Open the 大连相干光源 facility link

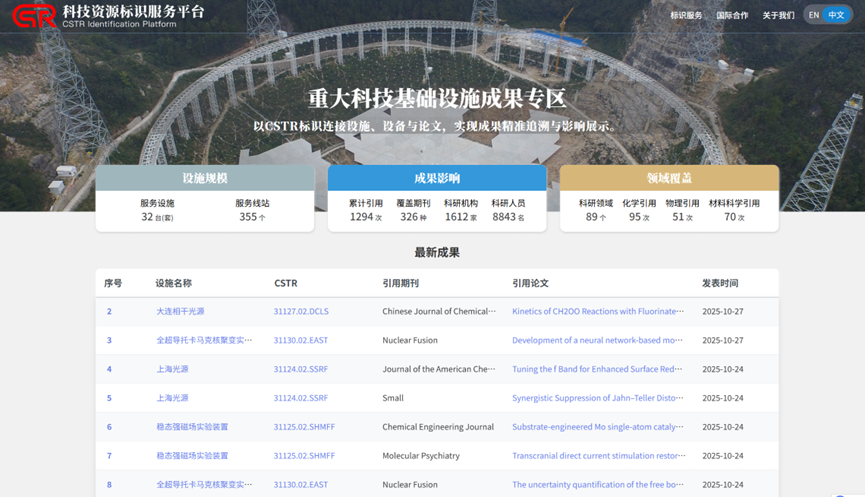click(x=180, y=311)
